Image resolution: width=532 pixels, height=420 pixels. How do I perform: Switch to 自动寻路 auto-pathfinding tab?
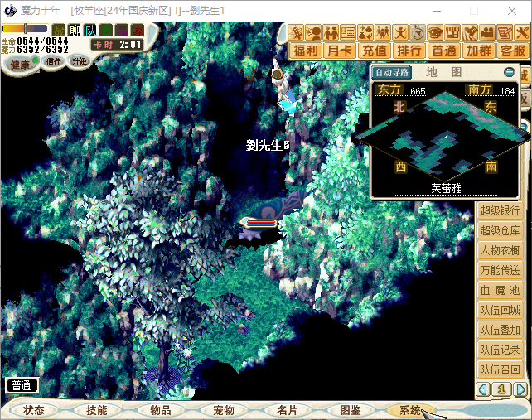point(392,72)
